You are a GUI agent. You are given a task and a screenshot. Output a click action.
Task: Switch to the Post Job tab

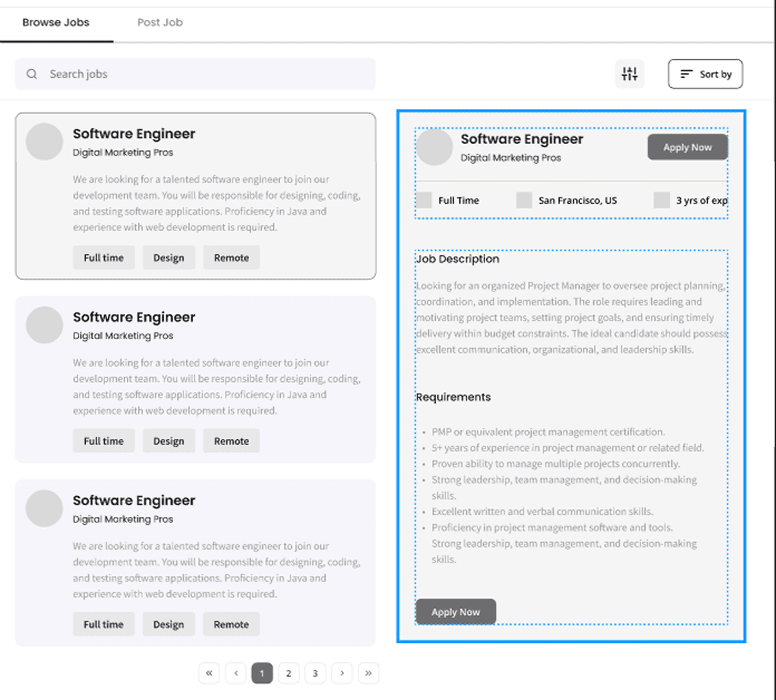[160, 23]
